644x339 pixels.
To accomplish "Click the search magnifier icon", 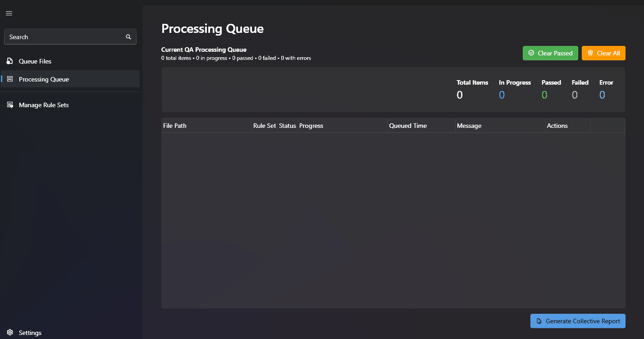I will [x=128, y=36].
